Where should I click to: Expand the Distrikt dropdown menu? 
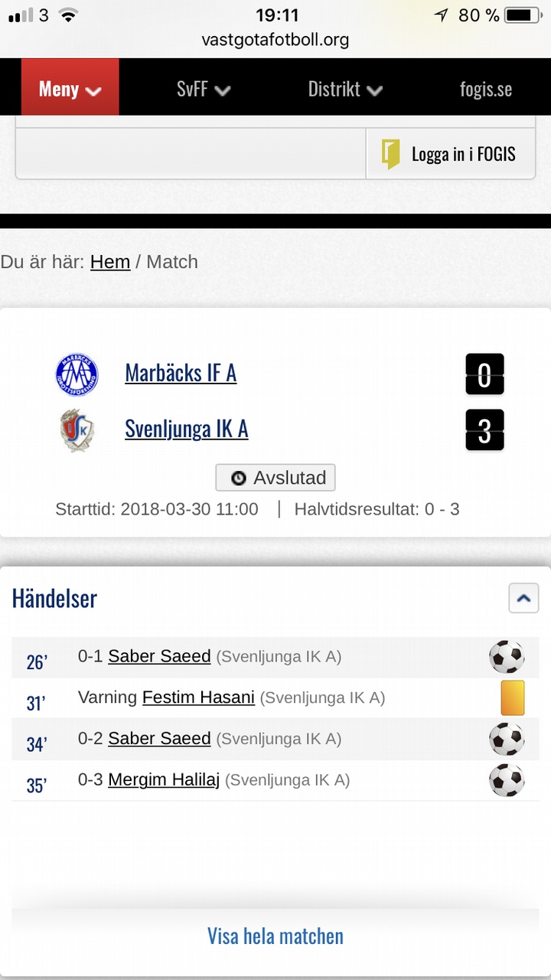point(344,89)
